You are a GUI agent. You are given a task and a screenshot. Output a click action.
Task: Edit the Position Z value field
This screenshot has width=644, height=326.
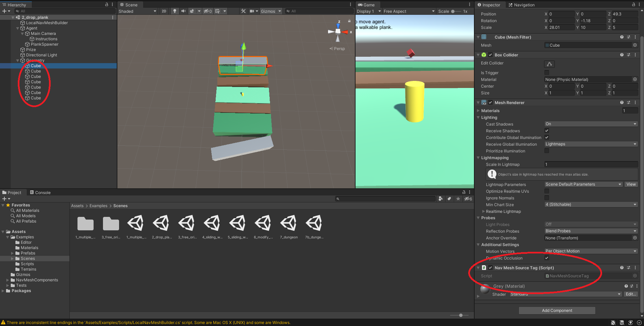point(625,14)
